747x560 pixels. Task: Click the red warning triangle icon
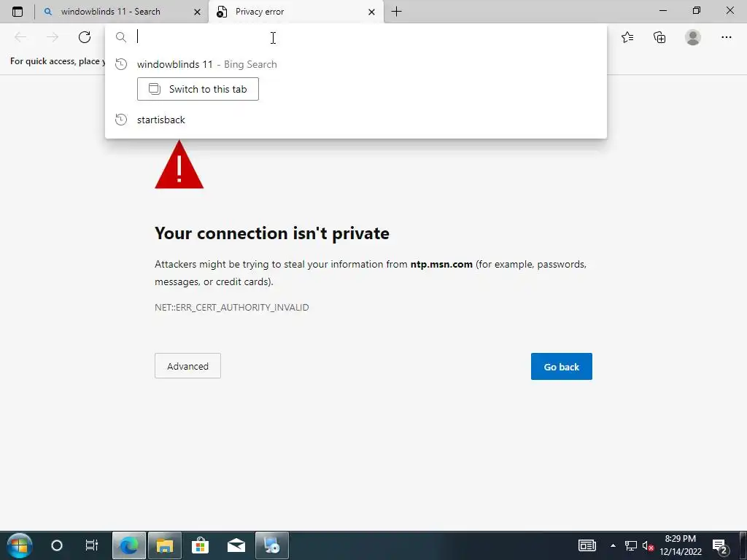pos(179,164)
